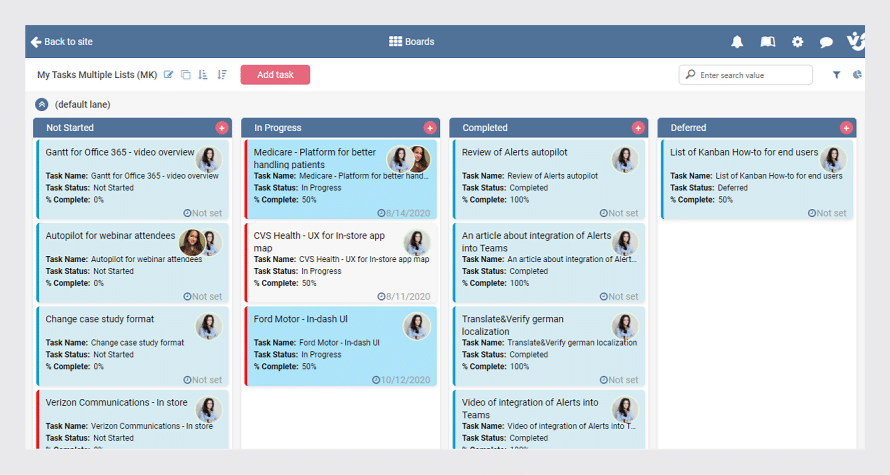Click avatar on Review of Alerts autopilot card

pos(625,159)
